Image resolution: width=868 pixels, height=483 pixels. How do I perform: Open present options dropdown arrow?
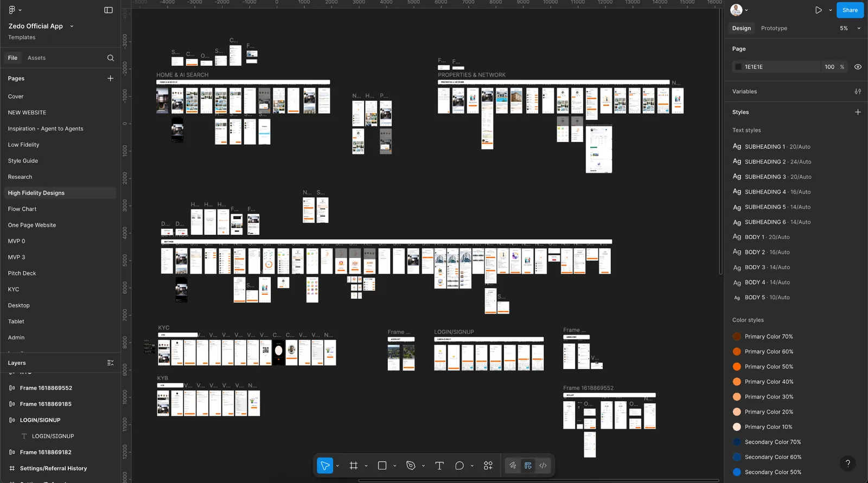pos(830,10)
